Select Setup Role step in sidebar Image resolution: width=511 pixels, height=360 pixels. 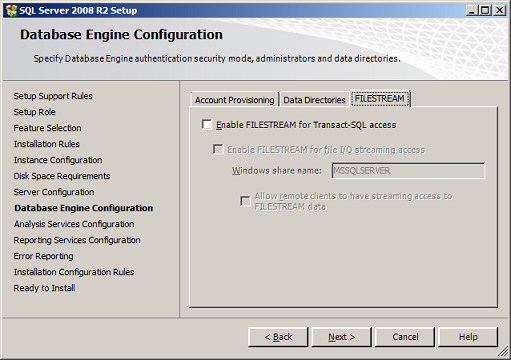coord(34,112)
